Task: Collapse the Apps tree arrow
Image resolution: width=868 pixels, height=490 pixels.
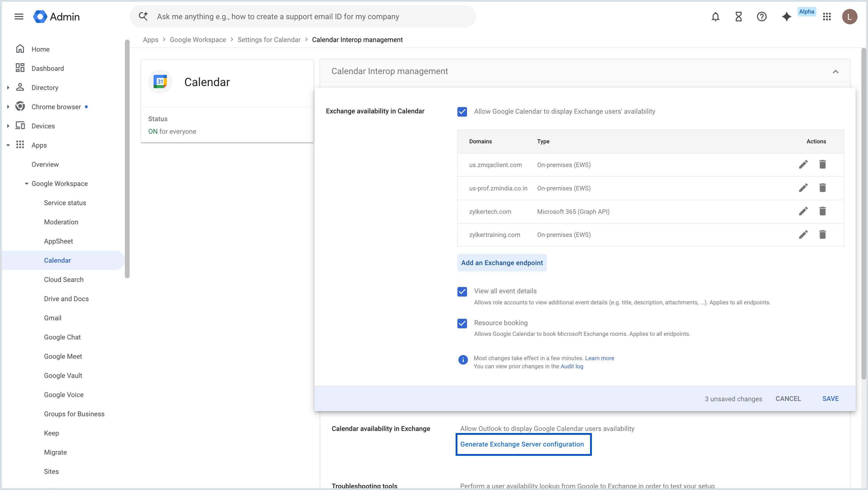Action: pyautogui.click(x=8, y=145)
